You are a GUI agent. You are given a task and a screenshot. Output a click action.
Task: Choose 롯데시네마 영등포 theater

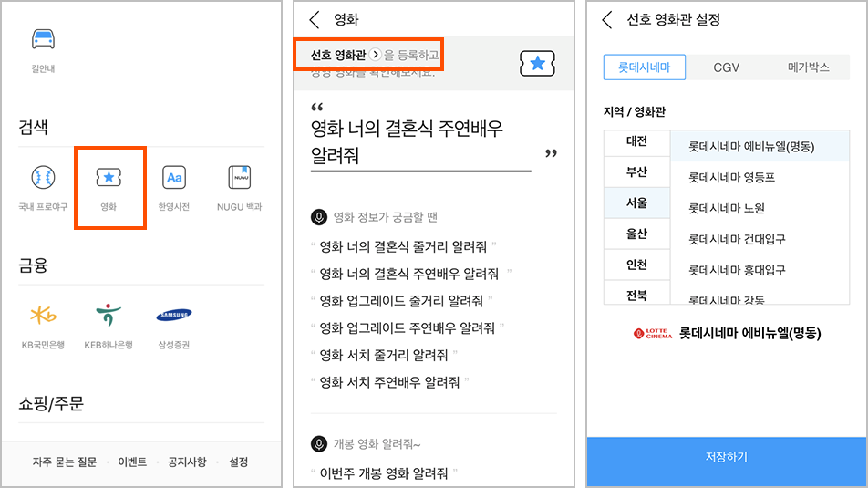[x=759, y=177]
